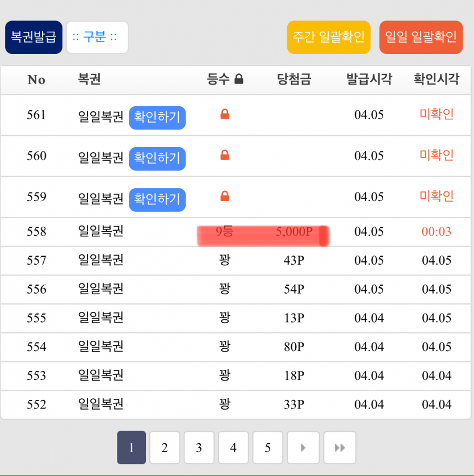The image size is (474, 476).
Task: Select the 미확인 status in row 559
Action: 437,197
